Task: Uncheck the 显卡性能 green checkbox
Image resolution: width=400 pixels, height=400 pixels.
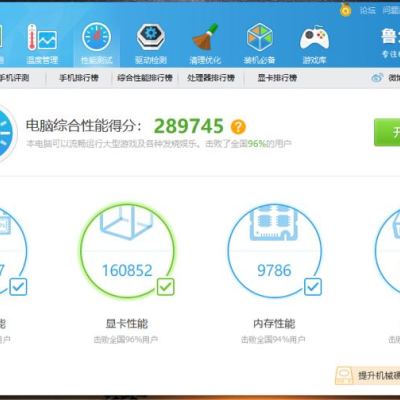Action: pyautogui.click(x=166, y=287)
